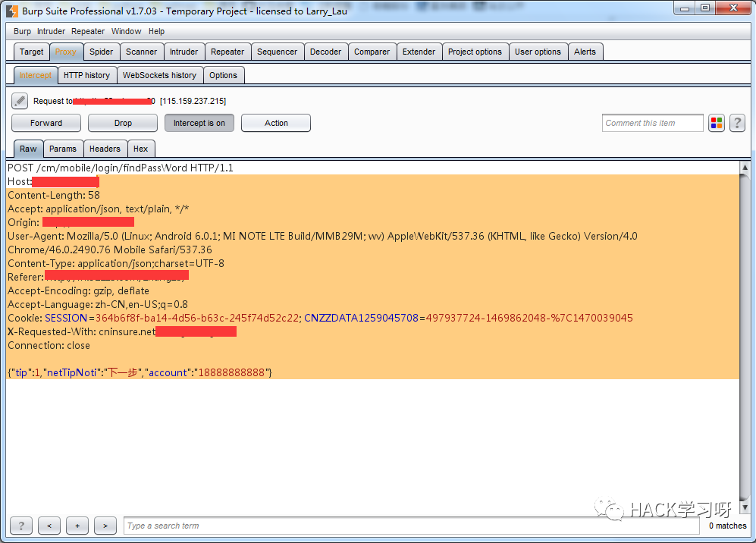Click the search help question mark button
The width and height of the screenshot is (756, 543).
point(21,526)
